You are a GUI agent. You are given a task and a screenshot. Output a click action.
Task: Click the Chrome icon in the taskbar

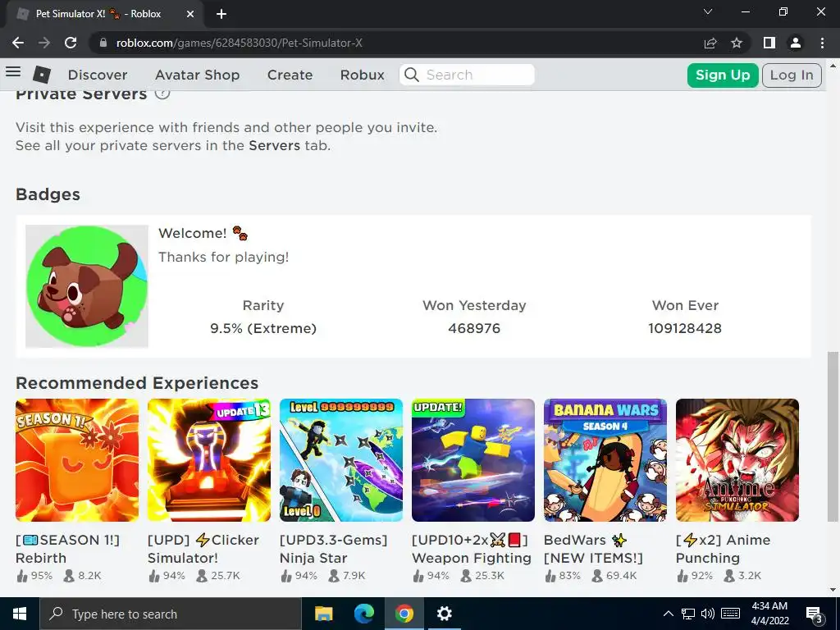pyautogui.click(x=404, y=614)
